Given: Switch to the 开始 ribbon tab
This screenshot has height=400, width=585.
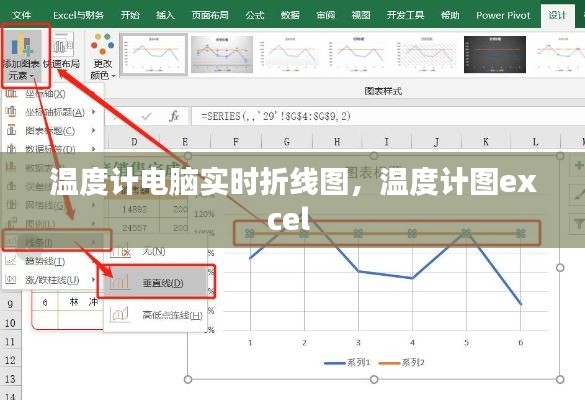Looking at the screenshot, I should [130, 15].
